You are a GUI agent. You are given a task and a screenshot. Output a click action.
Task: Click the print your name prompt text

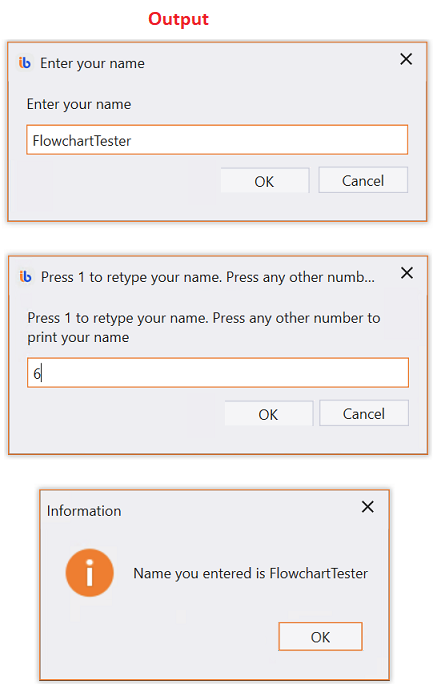[78, 338]
